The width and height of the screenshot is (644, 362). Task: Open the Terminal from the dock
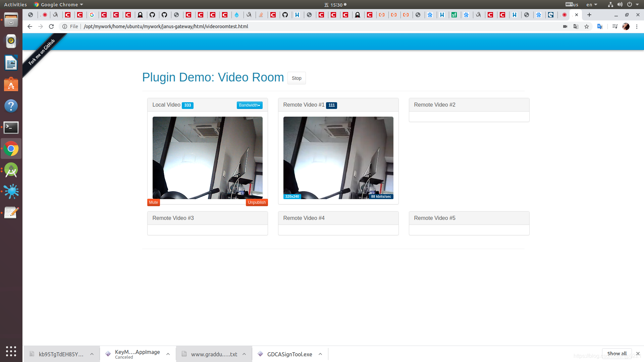[x=11, y=127]
